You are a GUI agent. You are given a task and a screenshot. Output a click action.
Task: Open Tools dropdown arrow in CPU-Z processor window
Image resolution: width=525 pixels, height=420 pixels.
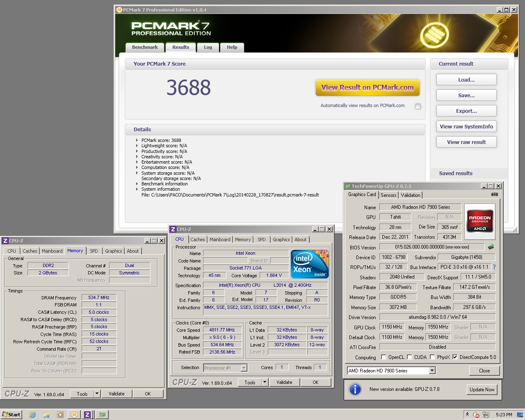265,382
